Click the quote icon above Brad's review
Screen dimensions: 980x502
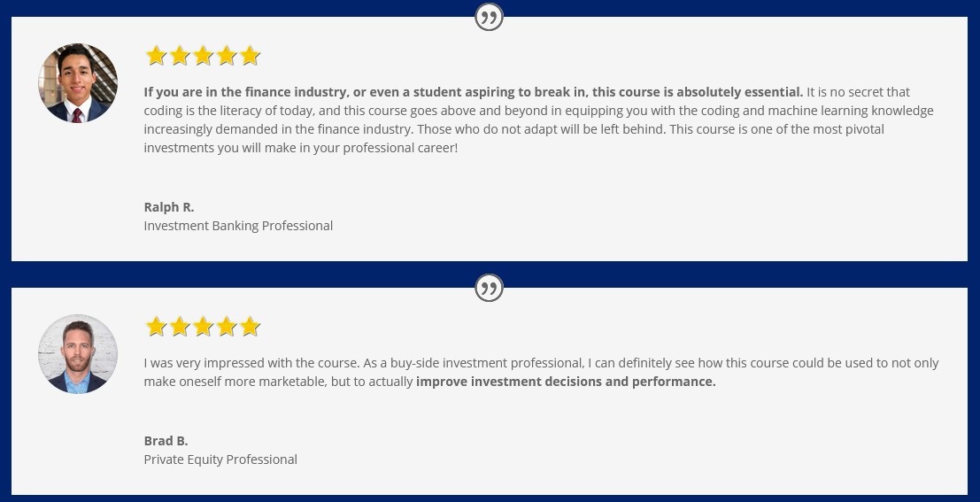pyautogui.click(x=489, y=289)
